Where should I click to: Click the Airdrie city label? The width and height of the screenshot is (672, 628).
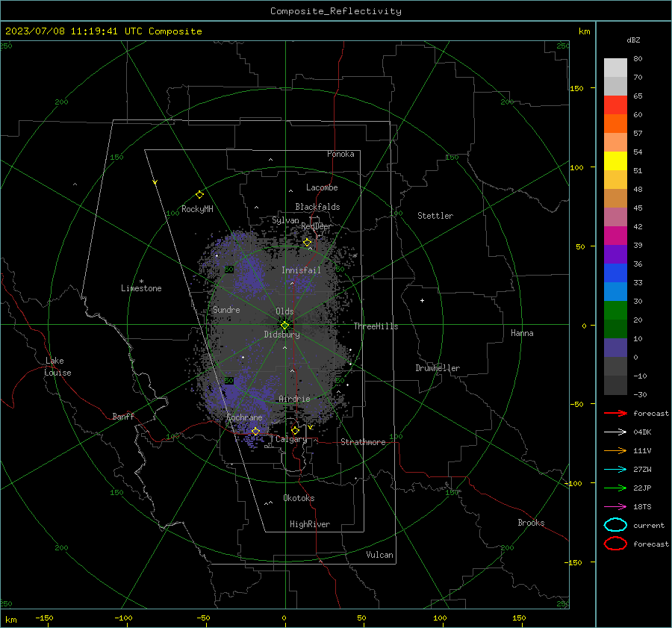coord(294,399)
